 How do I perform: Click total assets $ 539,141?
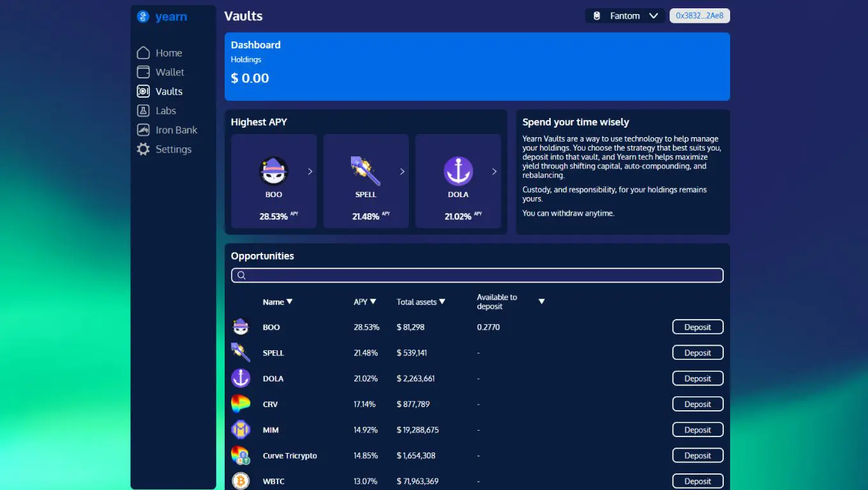[x=412, y=353]
